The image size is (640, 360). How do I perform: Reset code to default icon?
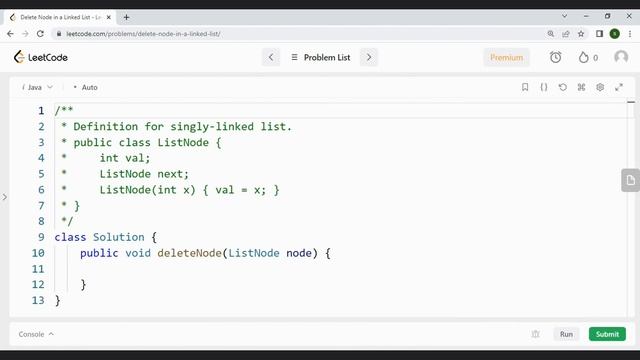[x=562, y=87]
